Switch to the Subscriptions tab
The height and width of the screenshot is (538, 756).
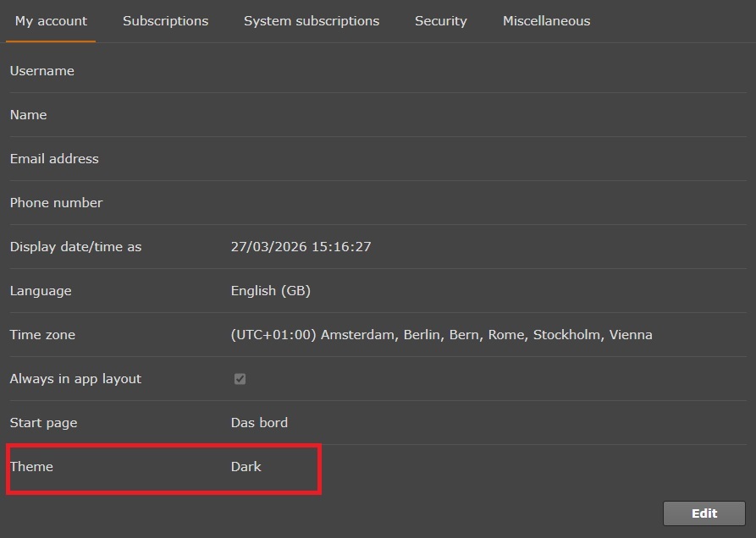pyautogui.click(x=165, y=21)
